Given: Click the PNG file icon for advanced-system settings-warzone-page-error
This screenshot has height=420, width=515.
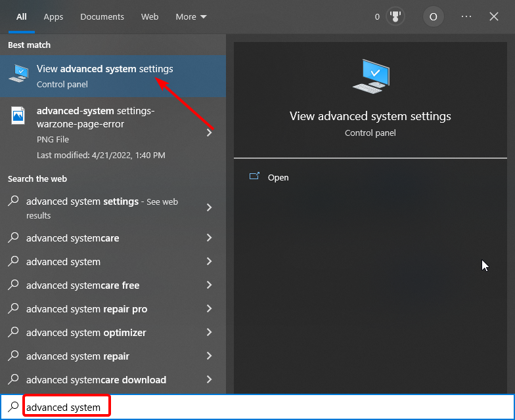Looking at the screenshot, I should click(18, 115).
